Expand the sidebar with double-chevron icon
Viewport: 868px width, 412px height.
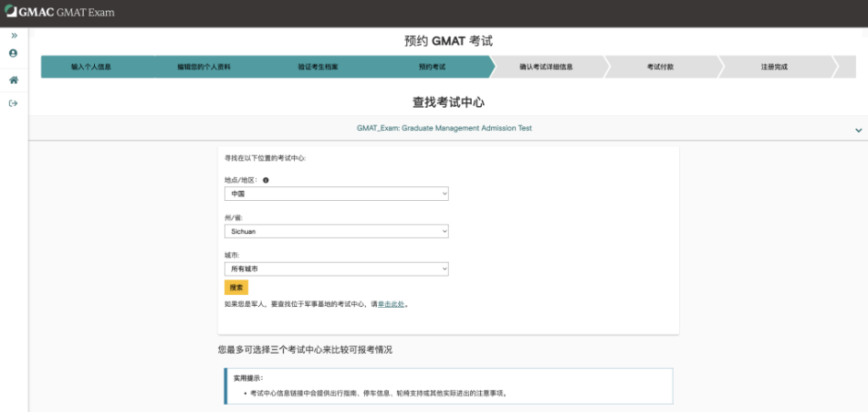[x=14, y=35]
